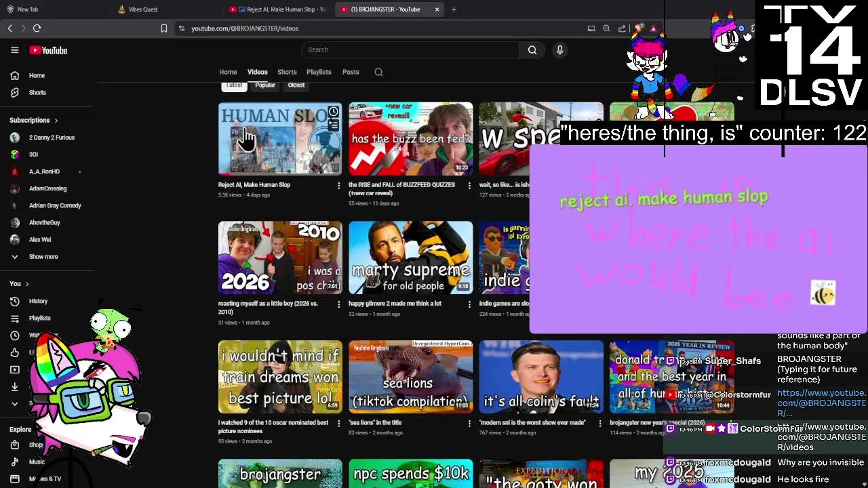The height and width of the screenshot is (488, 868).
Task: Click the History clock icon in sidebar
Action: click(x=15, y=301)
